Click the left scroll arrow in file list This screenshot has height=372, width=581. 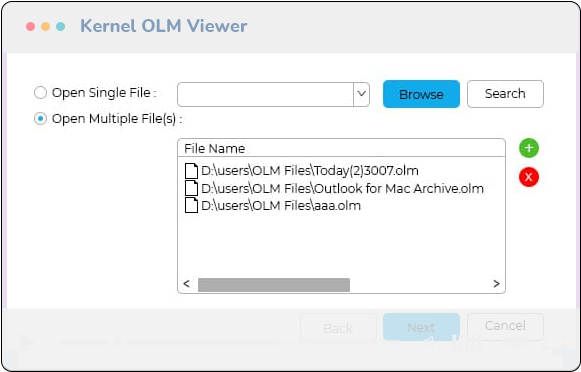pyautogui.click(x=186, y=284)
